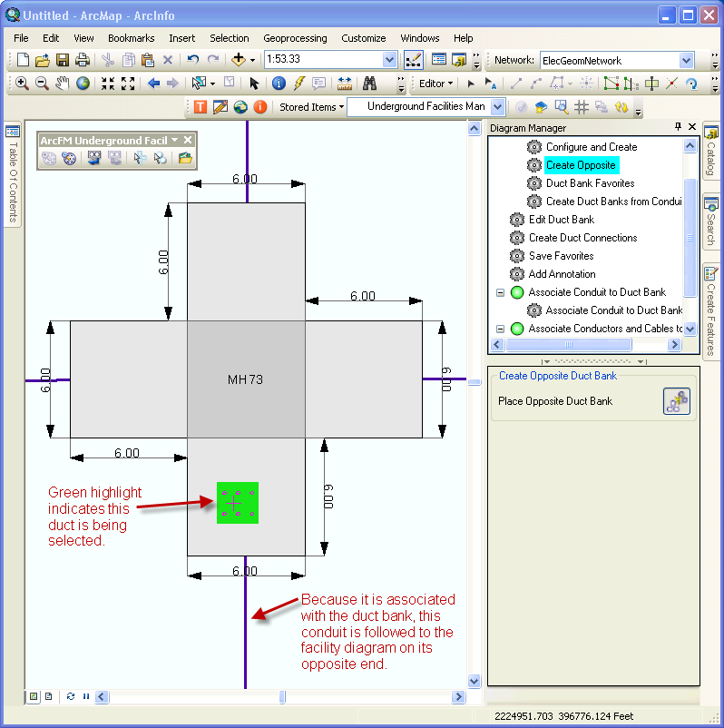Select Configure and Create task
This screenshot has height=728, width=724.
(x=592, y=147)
